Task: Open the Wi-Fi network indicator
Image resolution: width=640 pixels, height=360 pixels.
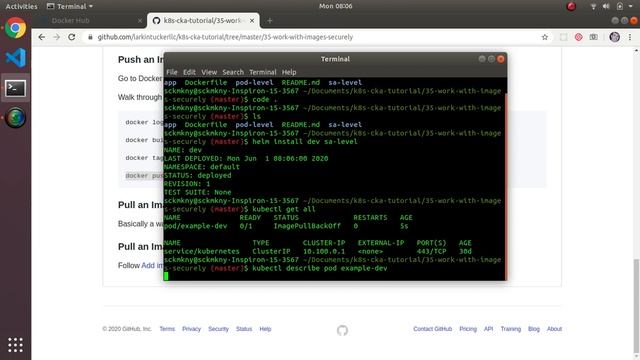Action: coord(593,6)
